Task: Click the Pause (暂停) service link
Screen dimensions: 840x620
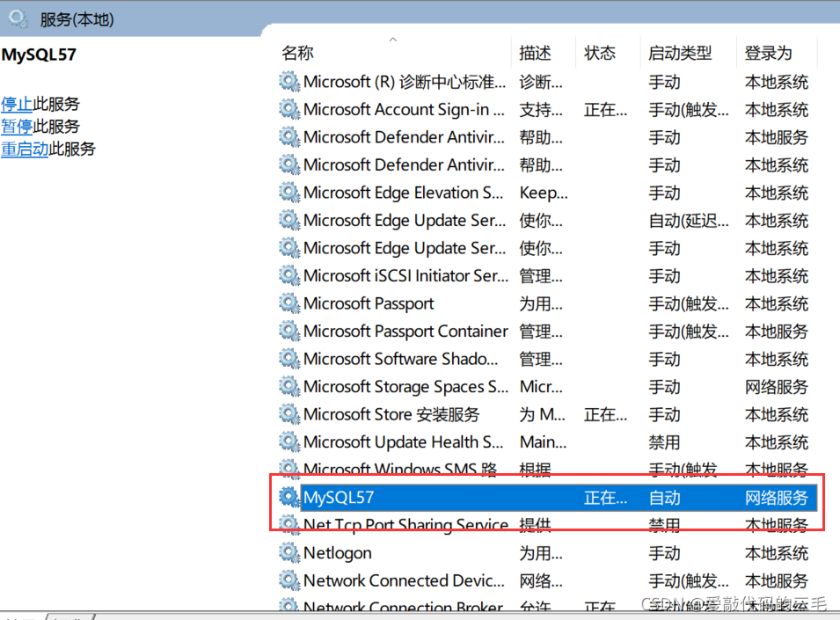Action: point(17,127)
